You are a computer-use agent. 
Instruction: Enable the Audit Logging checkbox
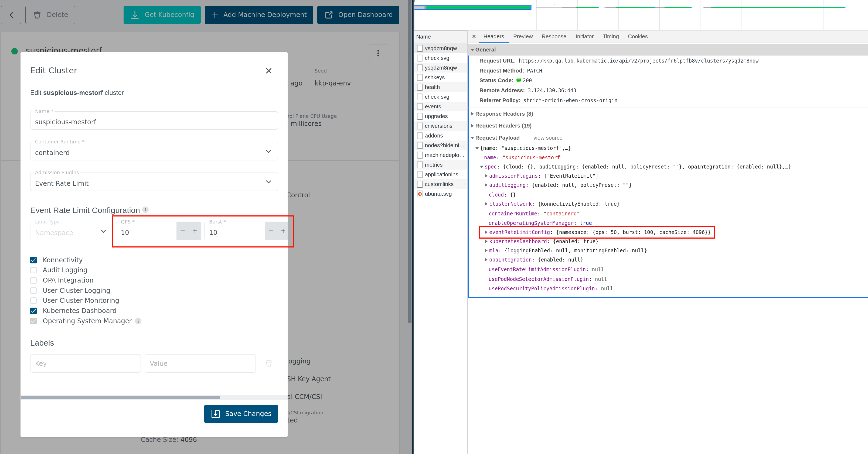[33, 270]
